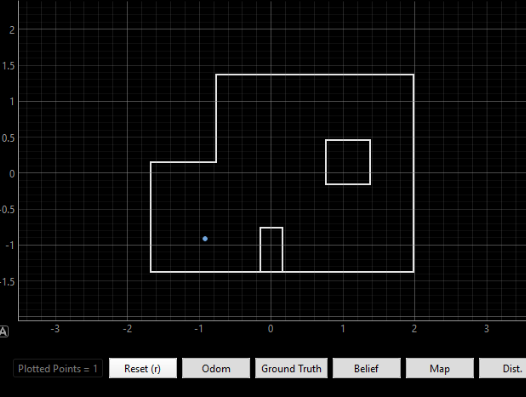Click the auto-range 'A' icon on plot
The height and width of the screenshot is (397, 526).
click(3, 332)
